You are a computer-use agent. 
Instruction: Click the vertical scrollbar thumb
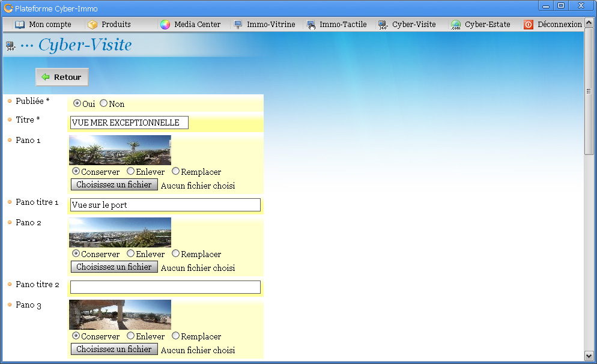589,91
